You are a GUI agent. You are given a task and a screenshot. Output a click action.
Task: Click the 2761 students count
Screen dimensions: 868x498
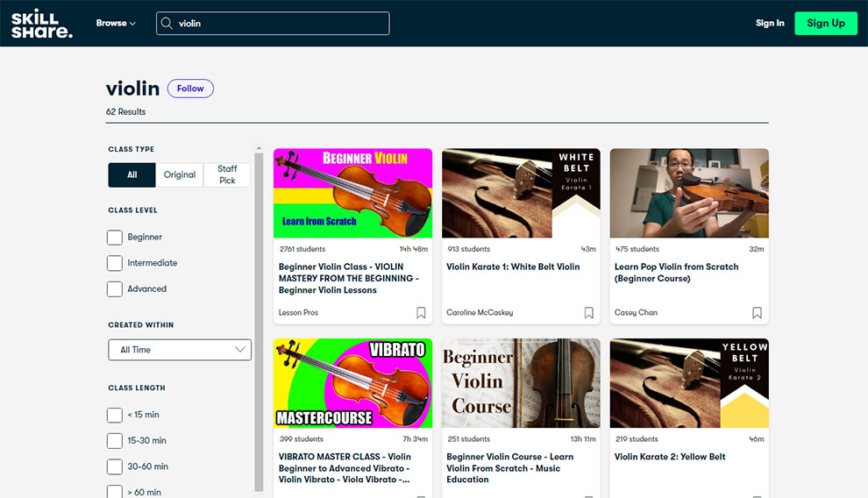pos(302,249)
